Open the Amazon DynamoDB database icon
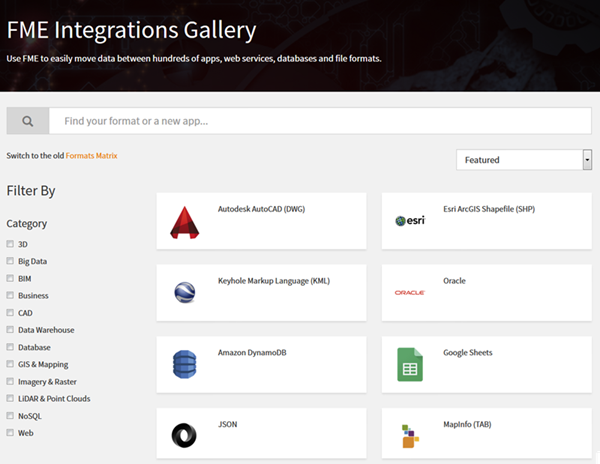Image resolution: width=600 pixels, height=464 pixels. point(184,364)
